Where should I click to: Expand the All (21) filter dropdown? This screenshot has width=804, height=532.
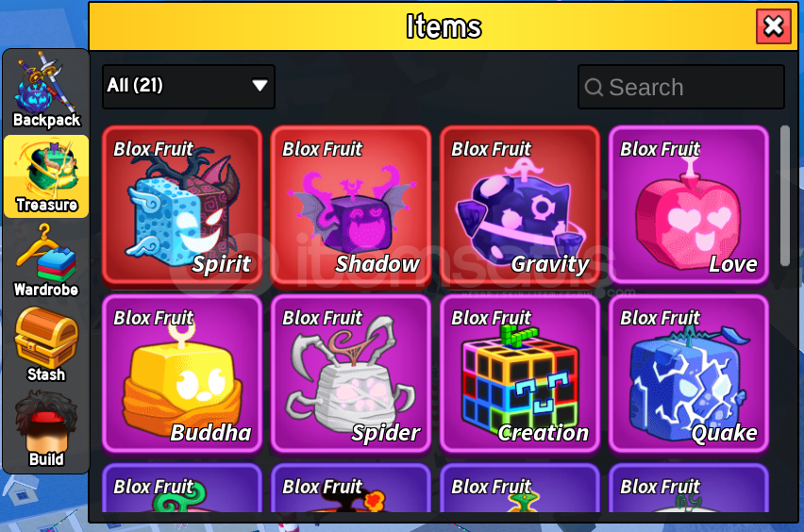(x=189, y=86)
